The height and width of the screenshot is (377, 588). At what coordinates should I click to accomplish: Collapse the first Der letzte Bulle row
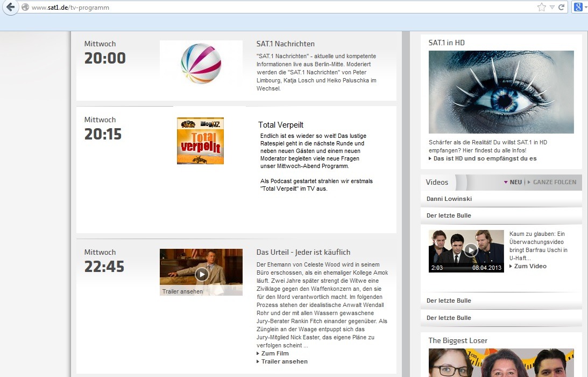click(x=501, y=215)
